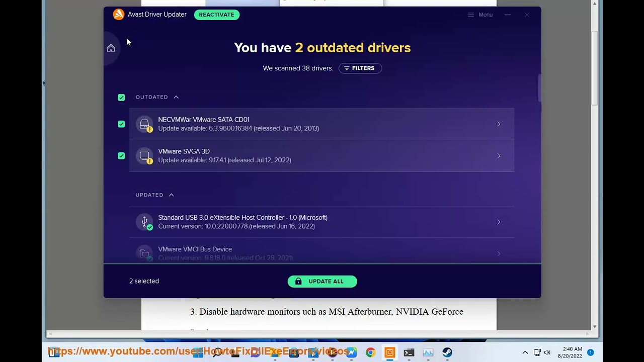Click the background window's scroll-down arrow
The width and height of the screenshot is (644, 362).
[595, 327]
